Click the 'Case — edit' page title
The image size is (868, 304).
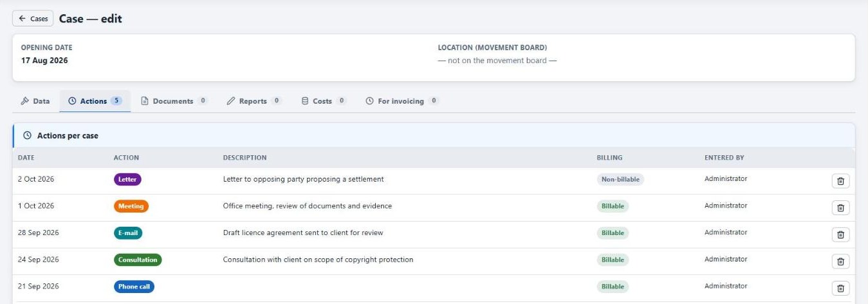pyautogui.click(x=91, y=19)
